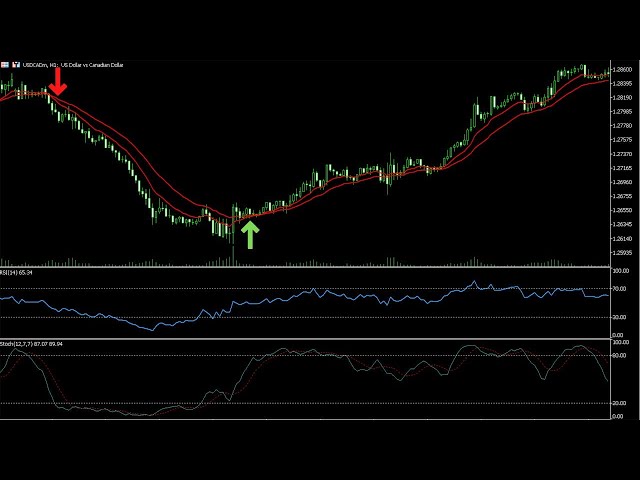
Task: Click the Stochastic 20.00 level label
Action: click(x=620, y=403)
